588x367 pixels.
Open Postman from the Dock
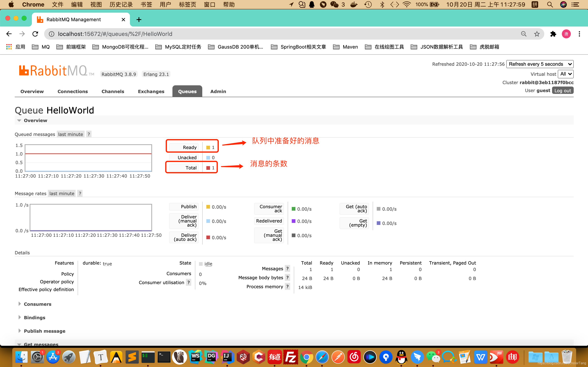(338, 357)
